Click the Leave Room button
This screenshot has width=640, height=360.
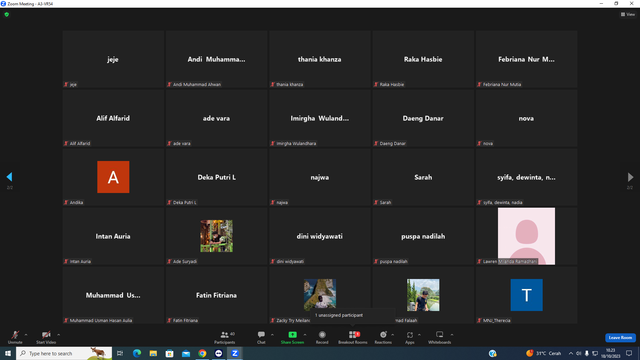620,338
